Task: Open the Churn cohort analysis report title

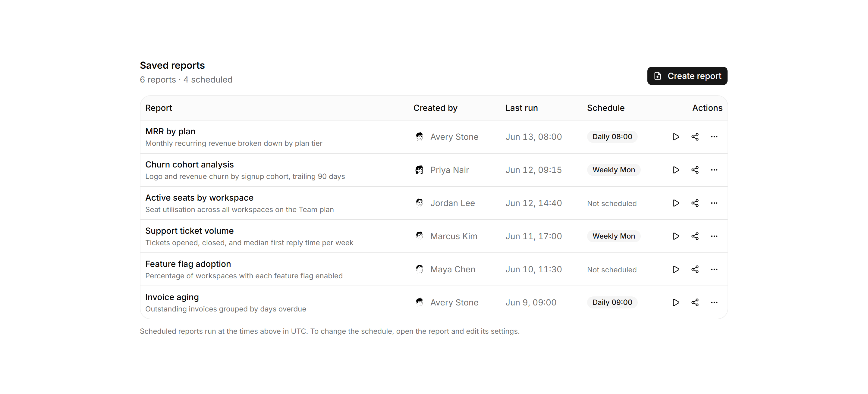Action: (189, 165)
